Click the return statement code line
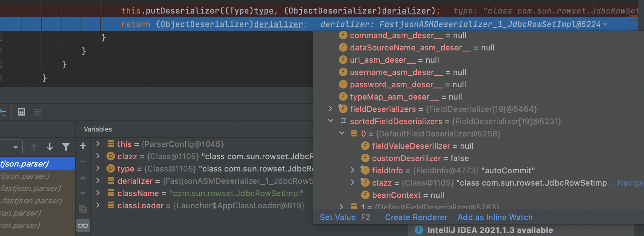This screenshot has height=236, width=644. 214,24
